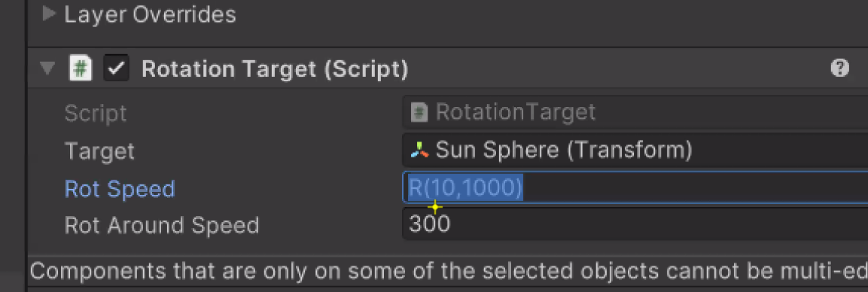
Task: Open the component help question mark icon
Action: coord(839,68)
